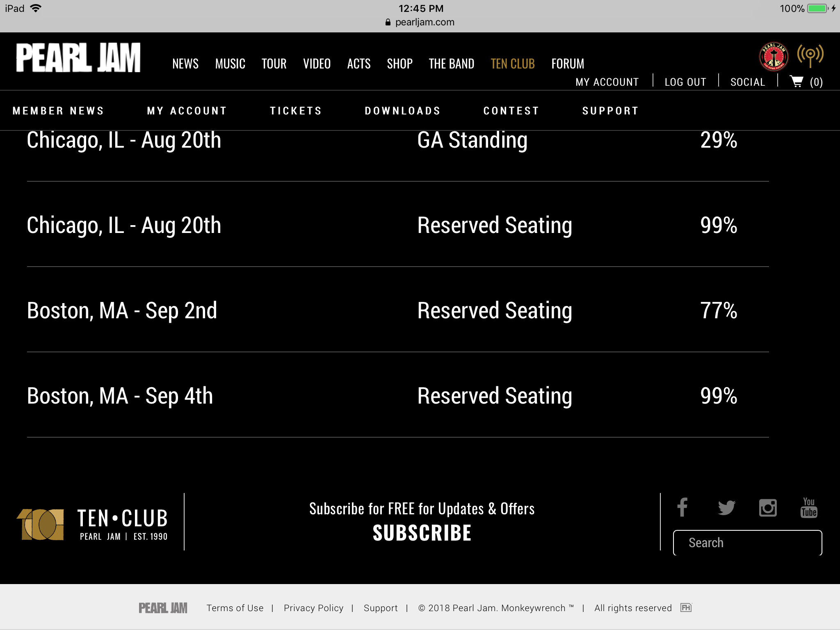
Task: Open the Twitter bird icon
Action: coord(726,508)
